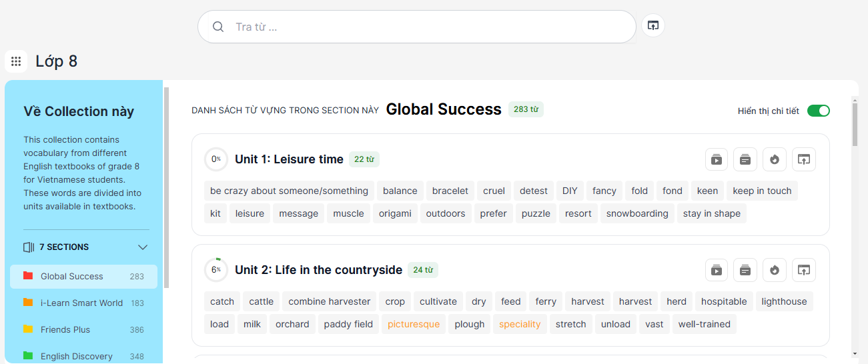
Task: Click the flame icon for Unit 1
Action: [x=775, y=159]
